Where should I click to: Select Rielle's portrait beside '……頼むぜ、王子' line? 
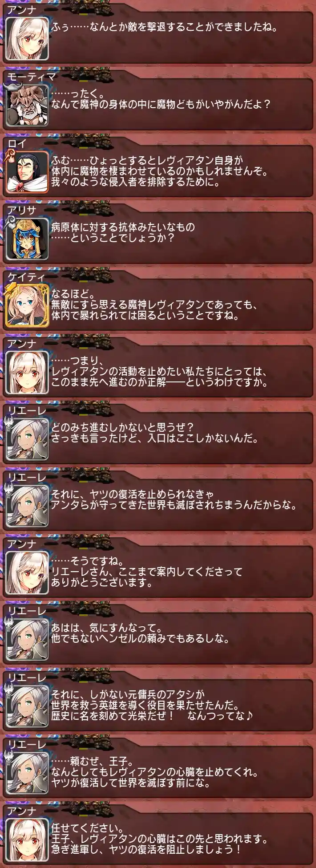coord(27,773)
